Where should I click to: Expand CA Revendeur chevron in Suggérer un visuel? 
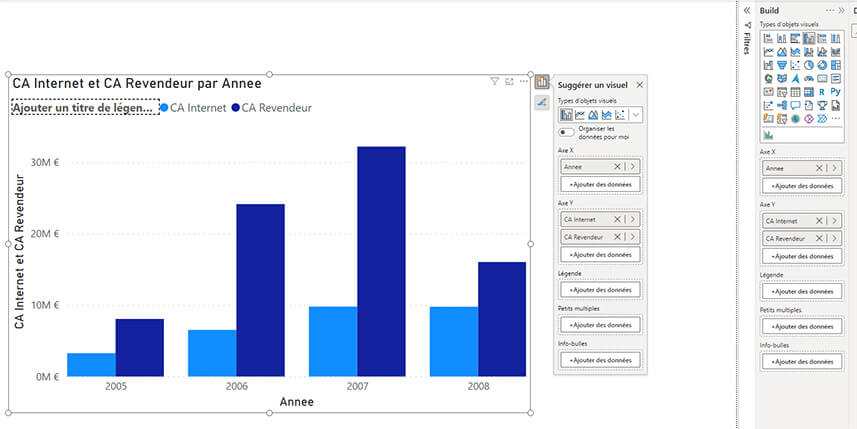coord(633,237)
